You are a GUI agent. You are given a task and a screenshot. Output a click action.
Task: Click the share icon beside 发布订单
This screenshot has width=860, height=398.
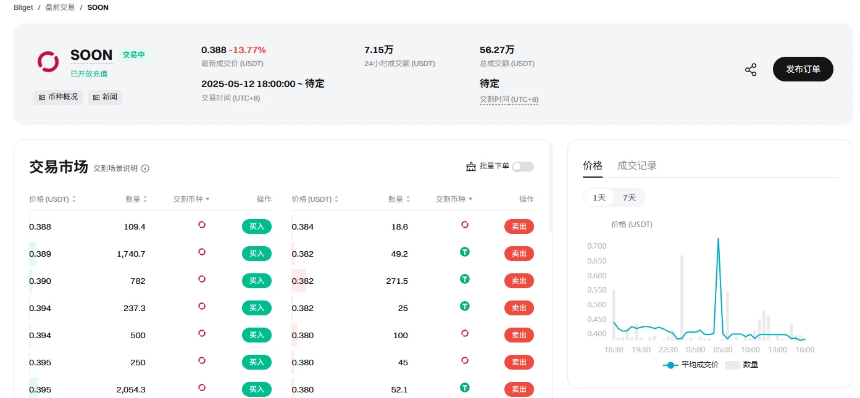pos(750,70)
